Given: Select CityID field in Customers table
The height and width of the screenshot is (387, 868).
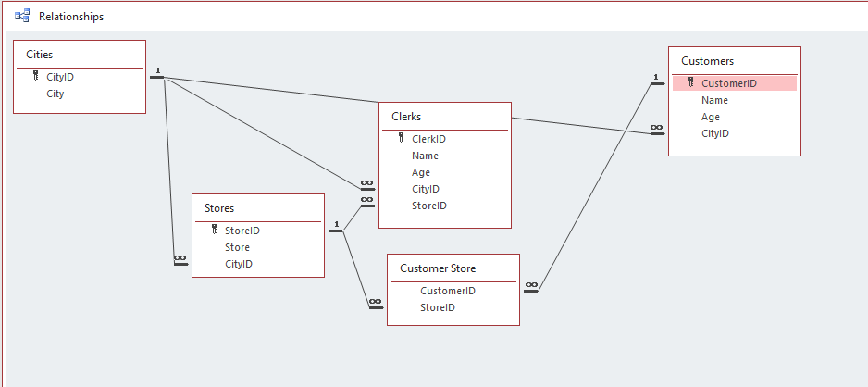Looking at the screenshot, I should pos(714,133).
